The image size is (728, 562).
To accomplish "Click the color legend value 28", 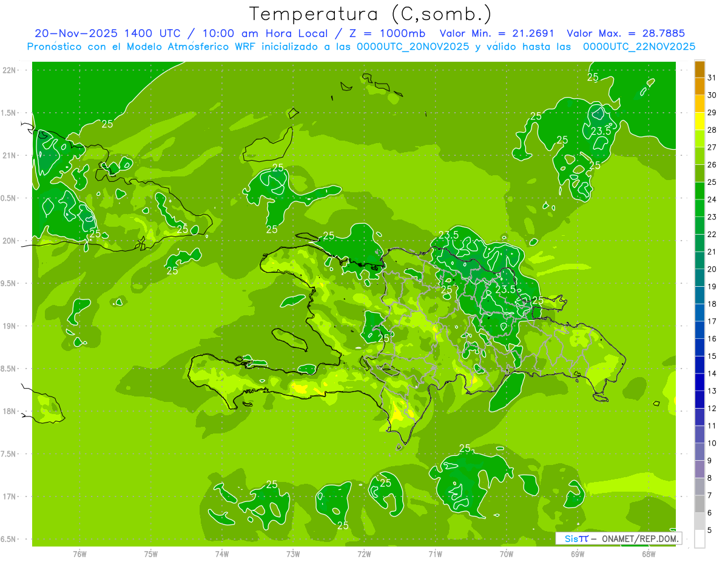I will 712,130.
